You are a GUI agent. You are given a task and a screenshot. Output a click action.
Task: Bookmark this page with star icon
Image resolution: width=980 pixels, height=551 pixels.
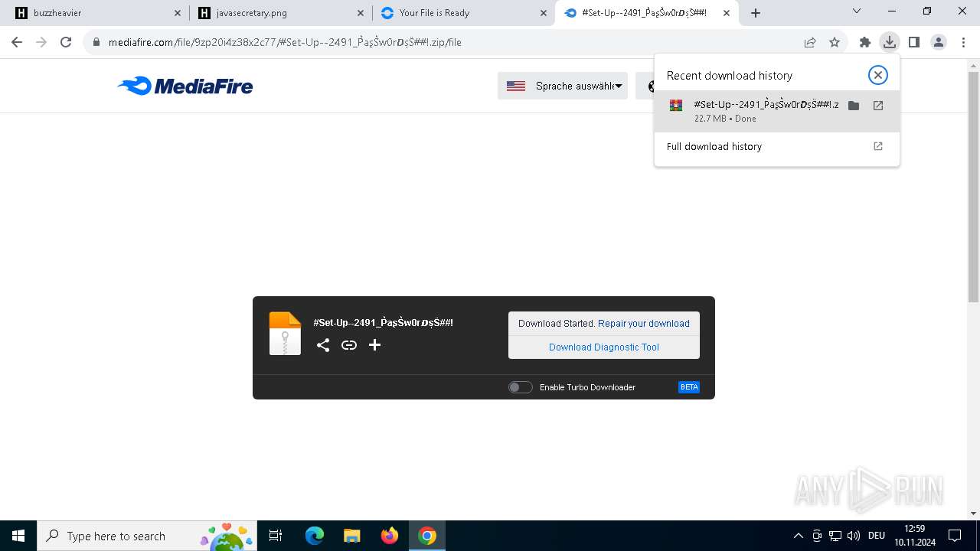[835, 42]
